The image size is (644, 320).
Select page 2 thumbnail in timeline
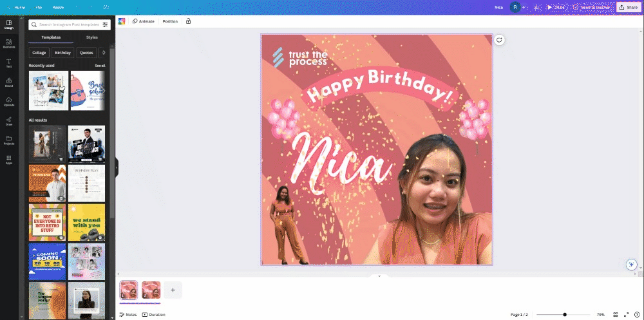(x=151, y=290)
